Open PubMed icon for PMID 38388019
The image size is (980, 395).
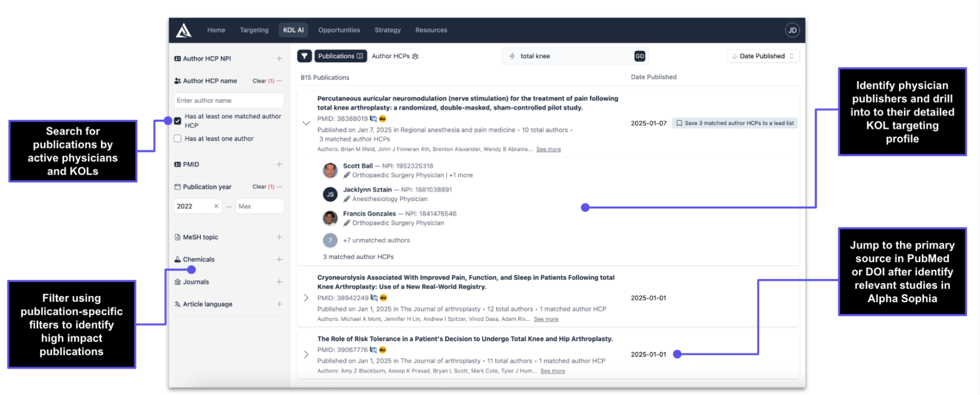(x=374, y=119)
